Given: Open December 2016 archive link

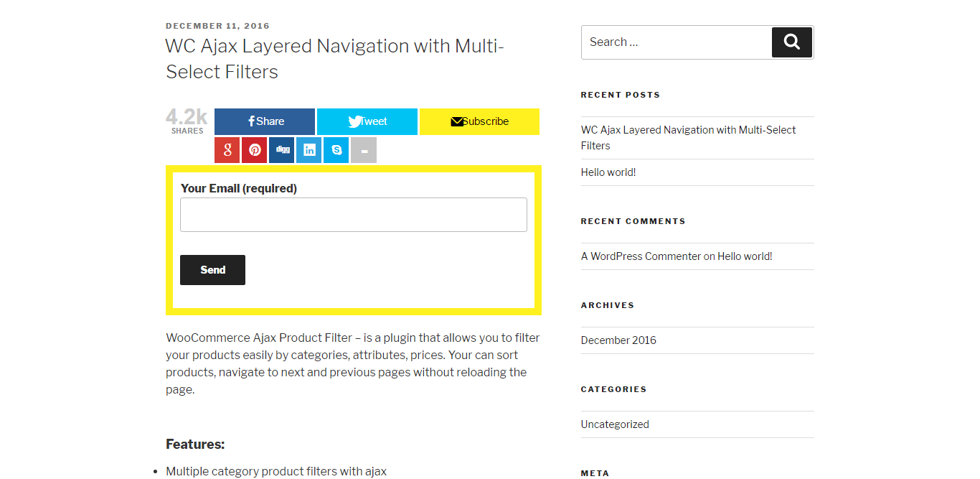Looking at the screenshot, I should (618, 340).
